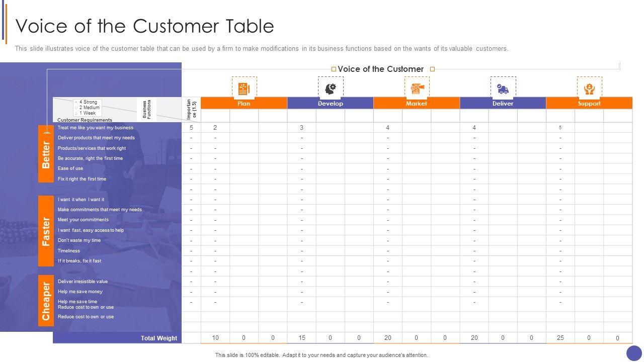Click the Support hands icon

pyautogui.click(x=589, y=88)
